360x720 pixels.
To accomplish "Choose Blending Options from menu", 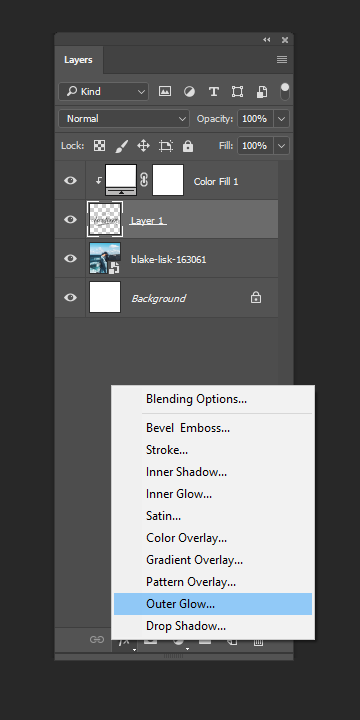I will click(213, 399).
